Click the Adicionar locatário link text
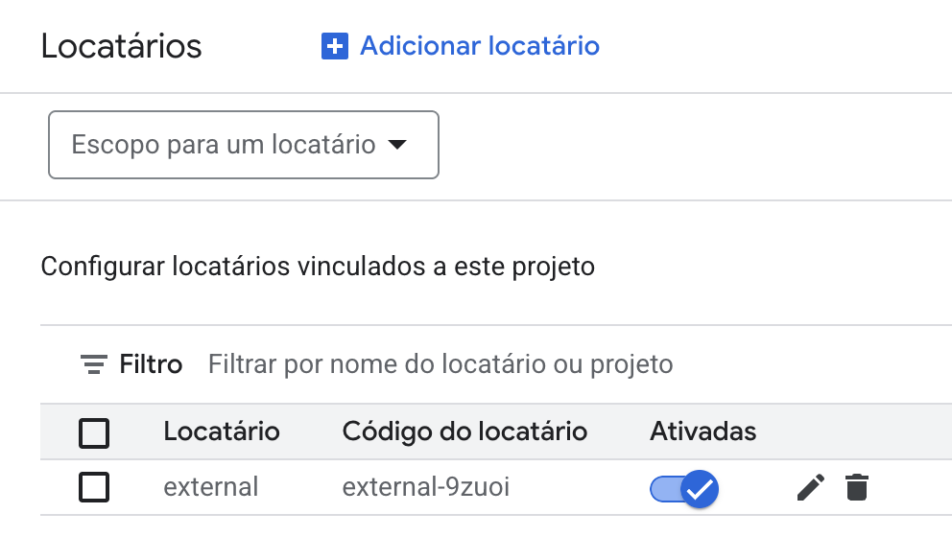 click(x=479, y=46)
